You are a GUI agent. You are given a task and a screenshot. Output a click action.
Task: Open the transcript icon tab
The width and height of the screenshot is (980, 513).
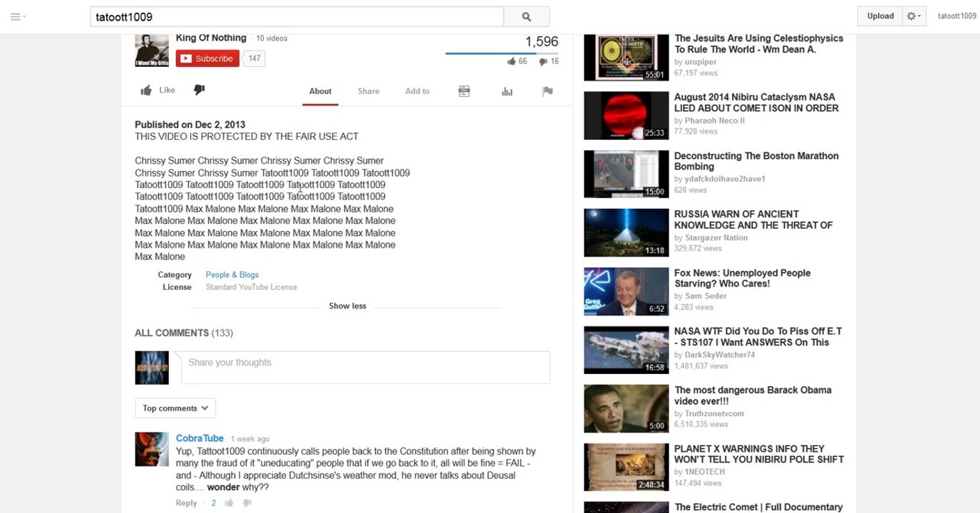coord(464,91)
